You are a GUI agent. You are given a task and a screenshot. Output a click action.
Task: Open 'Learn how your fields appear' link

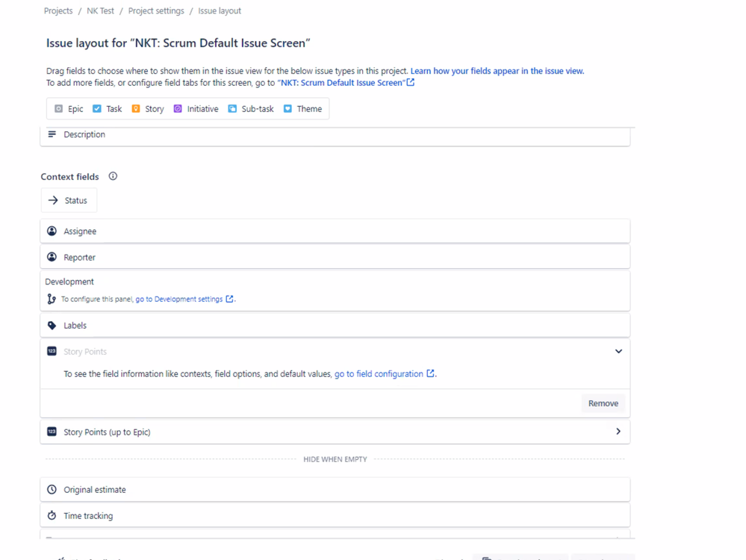497,71
